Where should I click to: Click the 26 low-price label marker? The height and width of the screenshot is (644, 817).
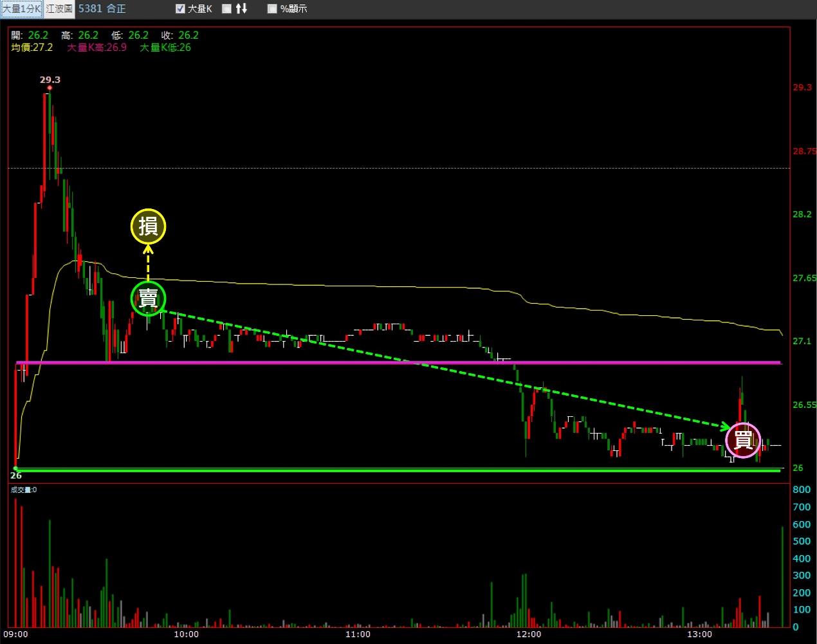pyautogui.click(x=16, y=475)
